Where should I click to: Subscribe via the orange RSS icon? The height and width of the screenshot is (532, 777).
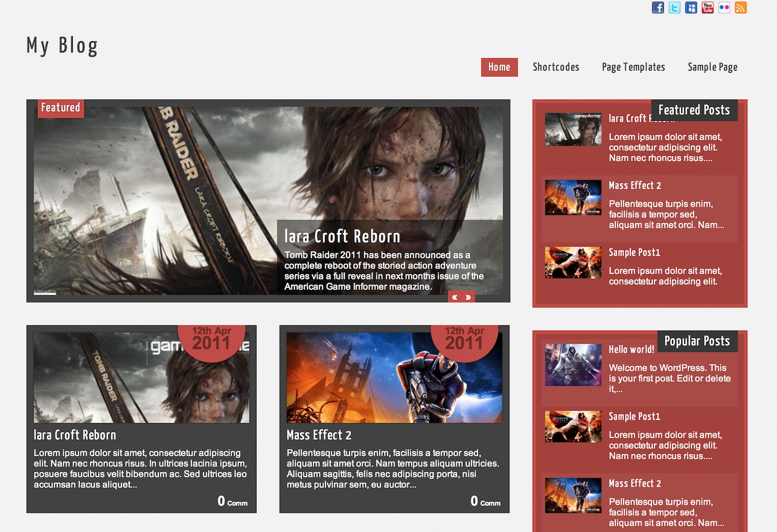tap(741, 8)
